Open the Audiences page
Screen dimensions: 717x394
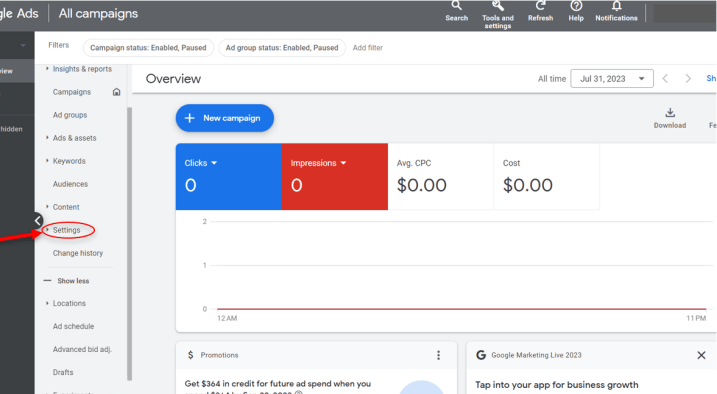pos(70,184)
